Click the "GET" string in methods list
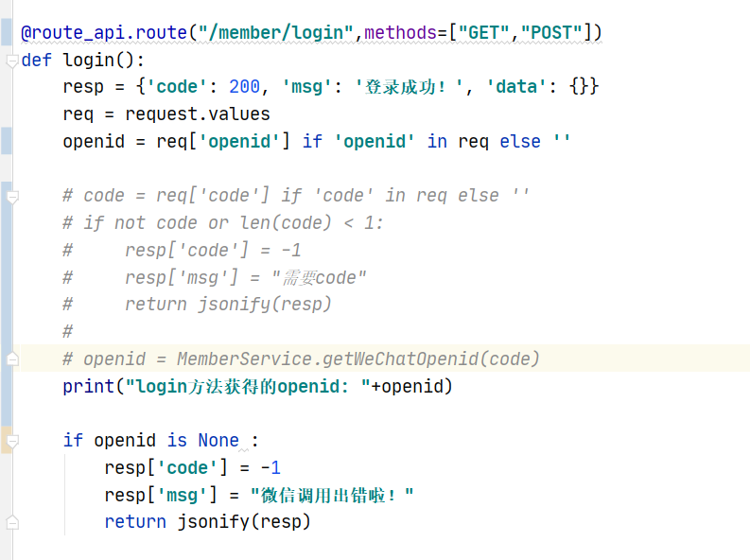 click(x=483, y=32)
